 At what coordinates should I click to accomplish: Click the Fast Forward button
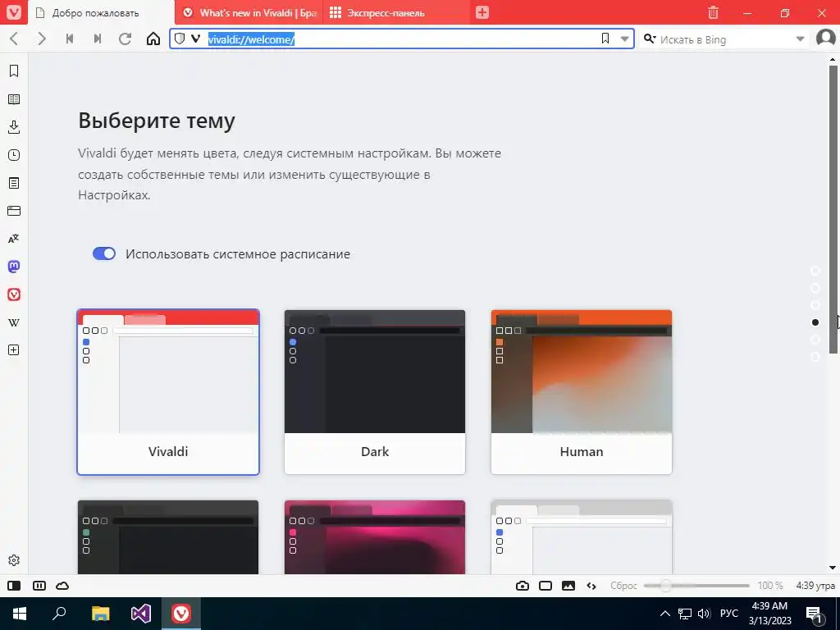(98, 39)
